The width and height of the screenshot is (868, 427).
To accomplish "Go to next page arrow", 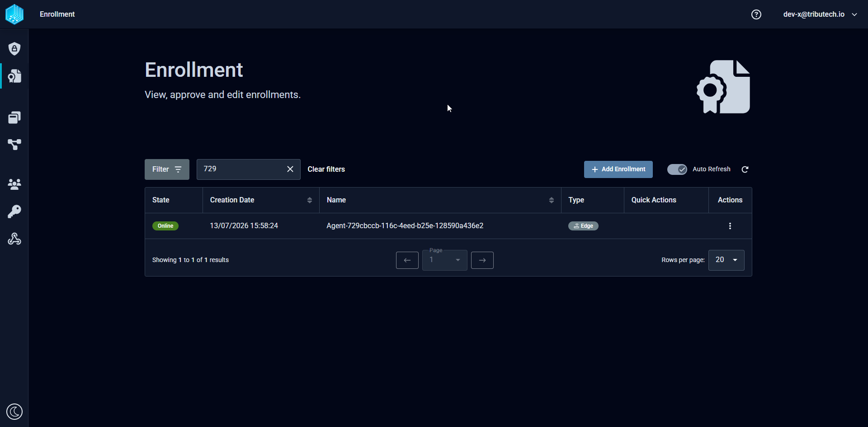I will [x=482, y=260].
